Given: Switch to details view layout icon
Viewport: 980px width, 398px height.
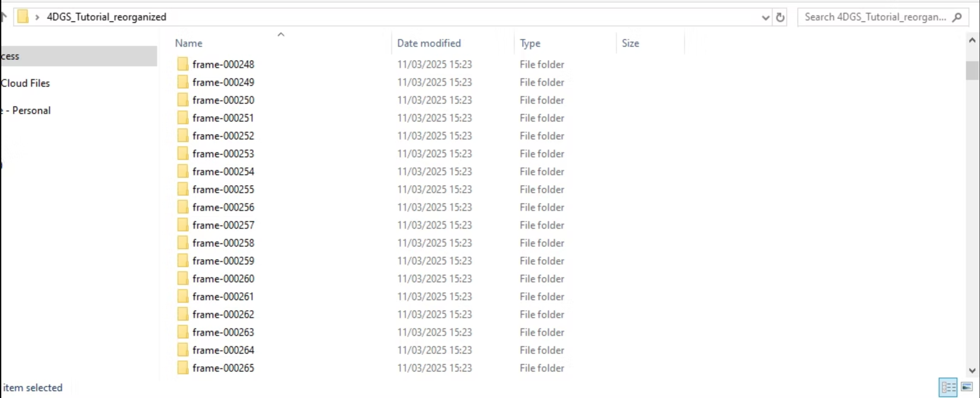Looking at the screenshot, I should coord(948,387).
